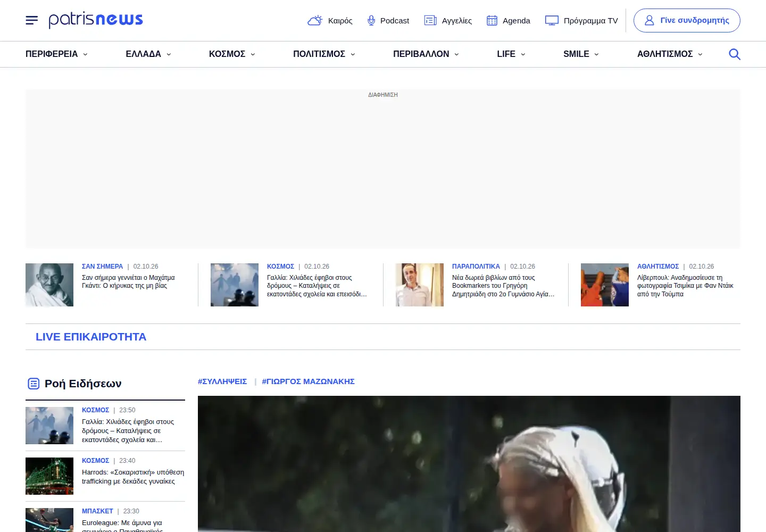
Task: Read the Gandhi 'Σαν σήμερα' headline
Action: 128,281
